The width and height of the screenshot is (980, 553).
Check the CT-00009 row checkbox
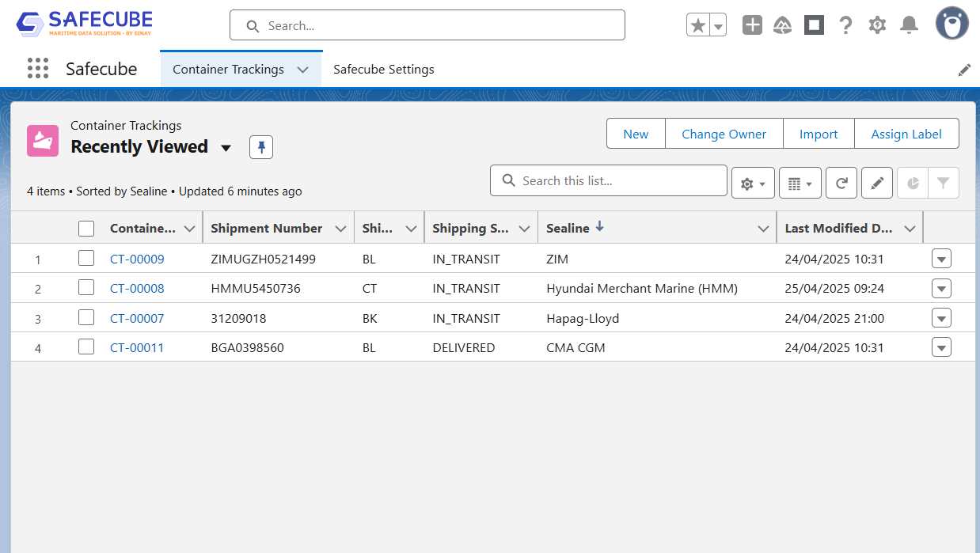tap(86, 258)
